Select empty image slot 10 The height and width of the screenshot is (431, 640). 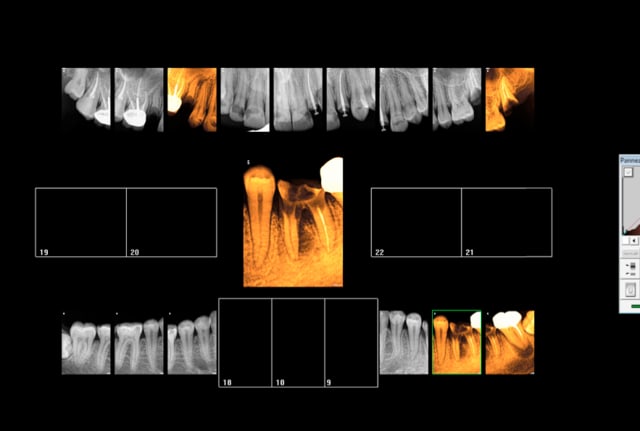point(298,342)
